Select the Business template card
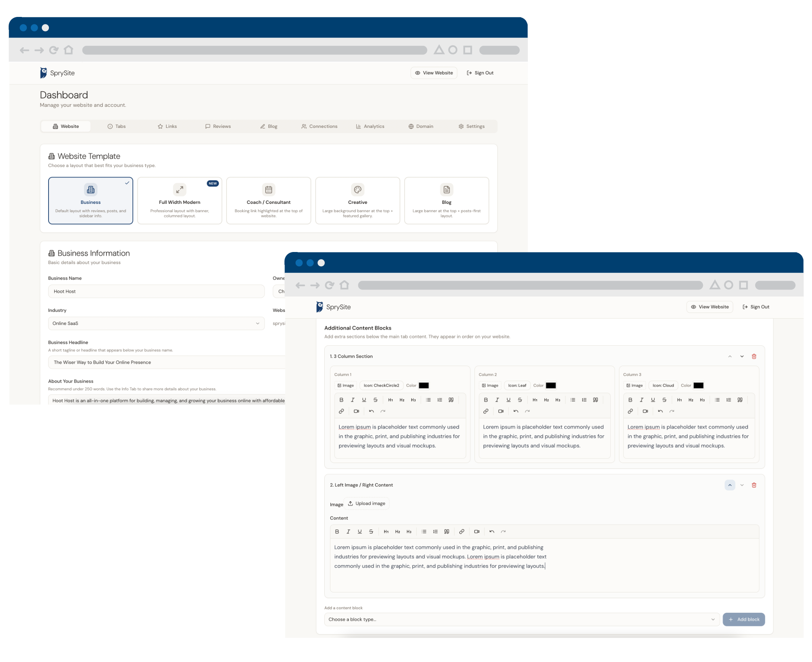Viewport: 812px width, 662px height. 90,200
